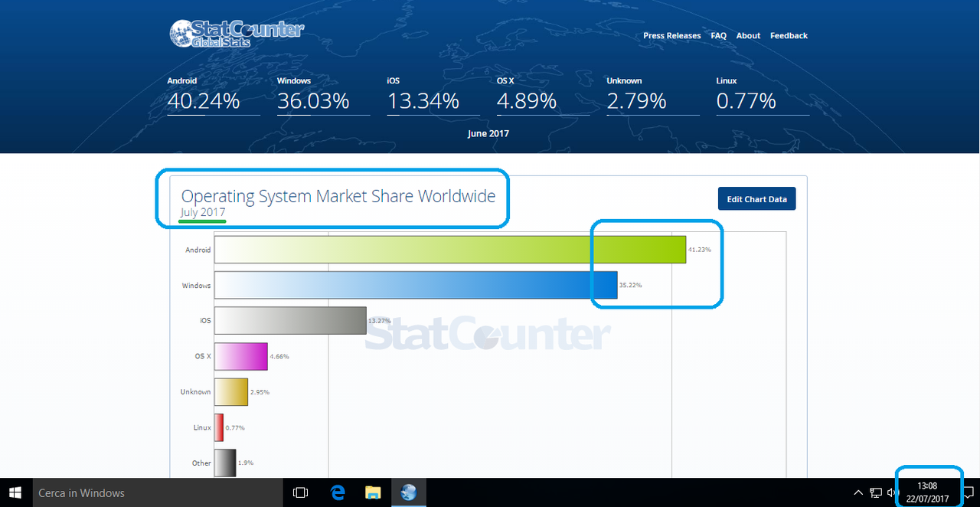This screenshot has height=507, width=980.
Task: Launch Microsoft Edge from the taskbar
Action: point(337,492)
